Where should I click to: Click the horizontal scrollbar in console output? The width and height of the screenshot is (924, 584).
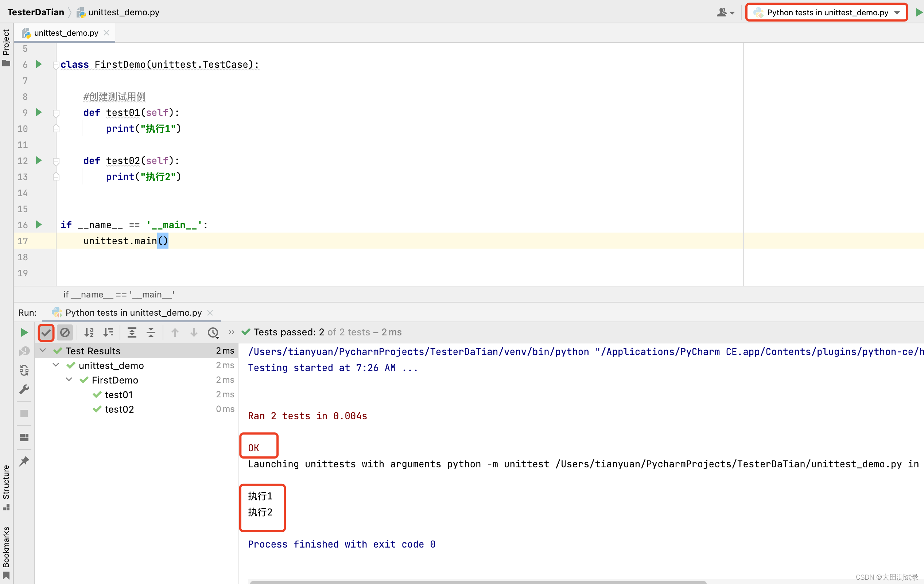478,582
